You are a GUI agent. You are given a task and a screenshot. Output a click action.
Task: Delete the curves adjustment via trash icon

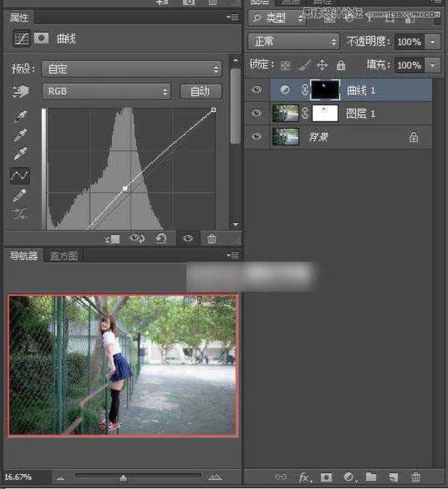point(212,238)
